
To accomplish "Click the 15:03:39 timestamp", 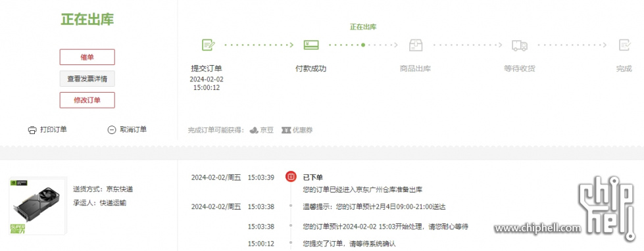I will [x=260, y=177].
